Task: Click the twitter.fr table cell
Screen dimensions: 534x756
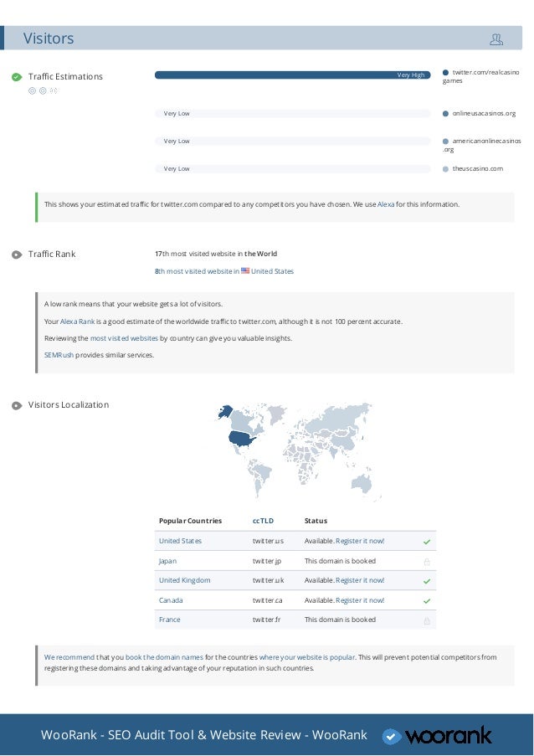Action: [x=266, y=620]
